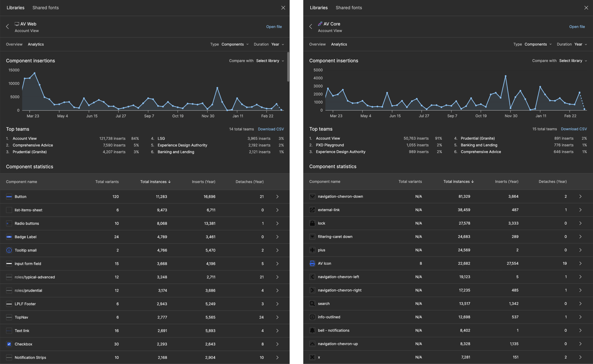Screen dimensions: 593x364
Task: Click the bell notifications component icon
Action: [x=312, y=330]
